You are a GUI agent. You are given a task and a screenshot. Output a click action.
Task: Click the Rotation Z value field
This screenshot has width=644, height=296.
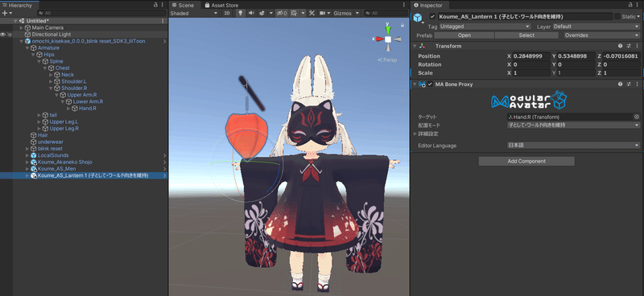(x=621, y=64)
